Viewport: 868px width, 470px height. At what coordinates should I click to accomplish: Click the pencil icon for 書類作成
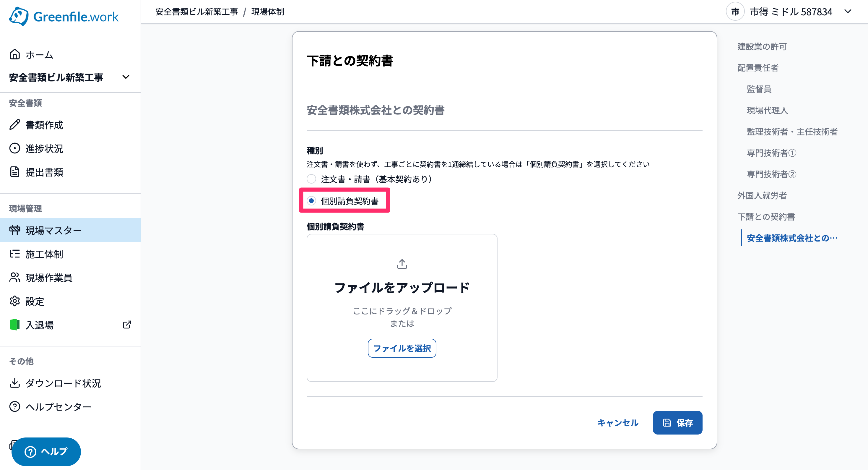click(15, 125)
